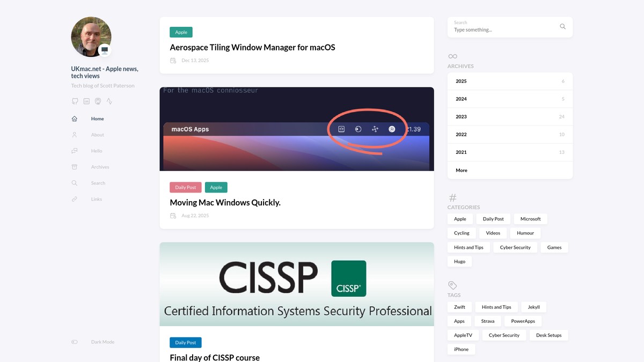Click Scott Paterson's avatar photo
Screen dimensions: 644x362
91,36
